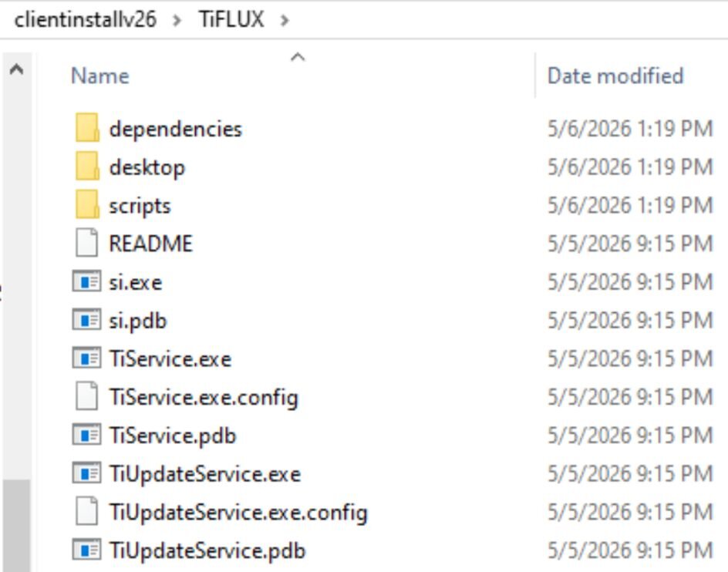Select the si.exe application icon
The width and height of the screenshot is (728, 572).
[x=87, y=281]
